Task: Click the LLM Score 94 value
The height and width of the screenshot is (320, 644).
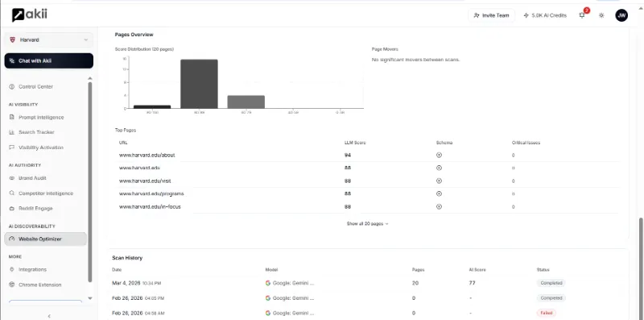Action: pos(348,155)
